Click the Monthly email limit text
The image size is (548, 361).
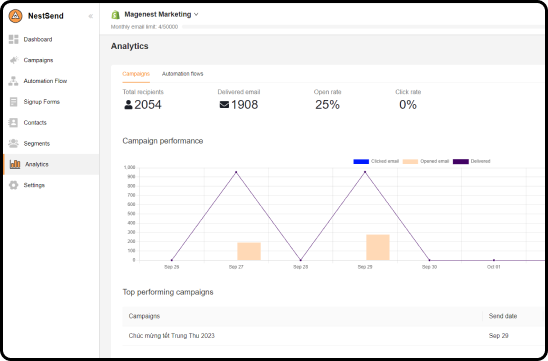coord(144,27)
